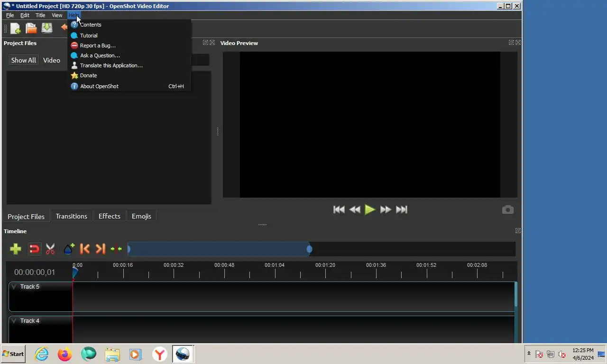Image resolution: width=607 pixels, height=364 pixels.
Task: Close the open Help menu
Action: click(74, 15)
